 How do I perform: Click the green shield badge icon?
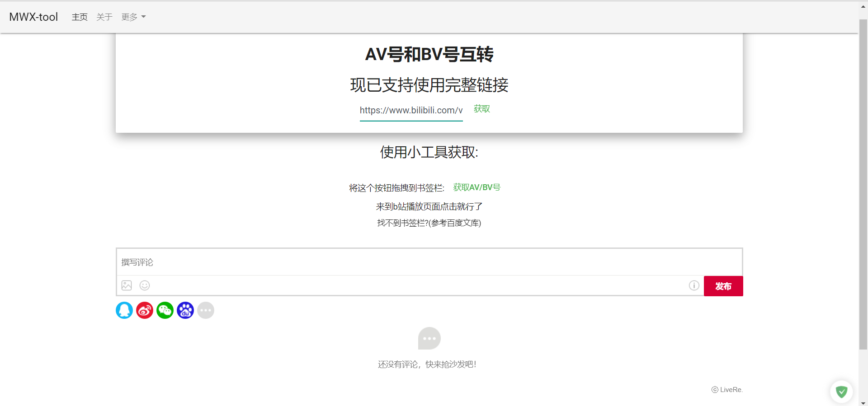click(x=841, y=392)
